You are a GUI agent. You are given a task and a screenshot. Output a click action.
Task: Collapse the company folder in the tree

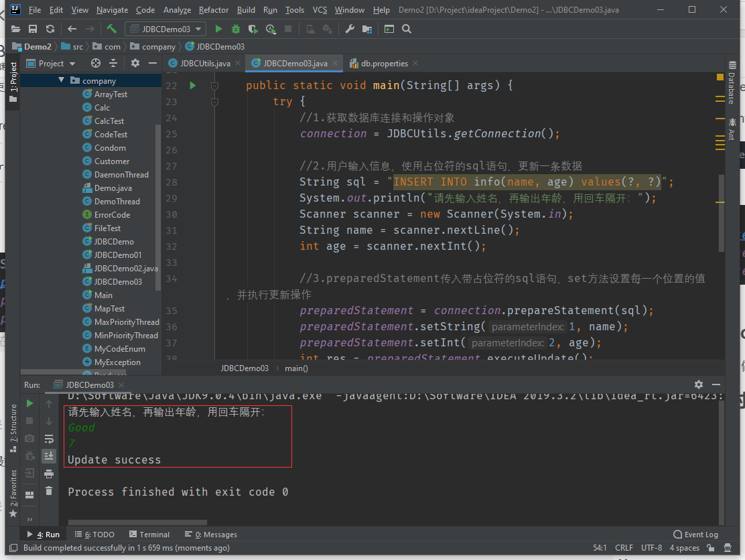(x=61, y=80)
